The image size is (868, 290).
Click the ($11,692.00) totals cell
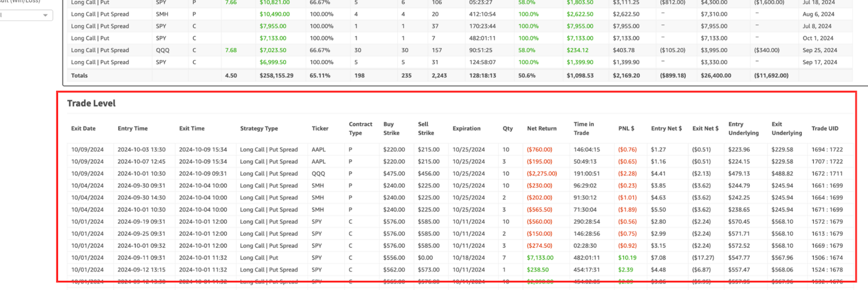click(771, 75)
